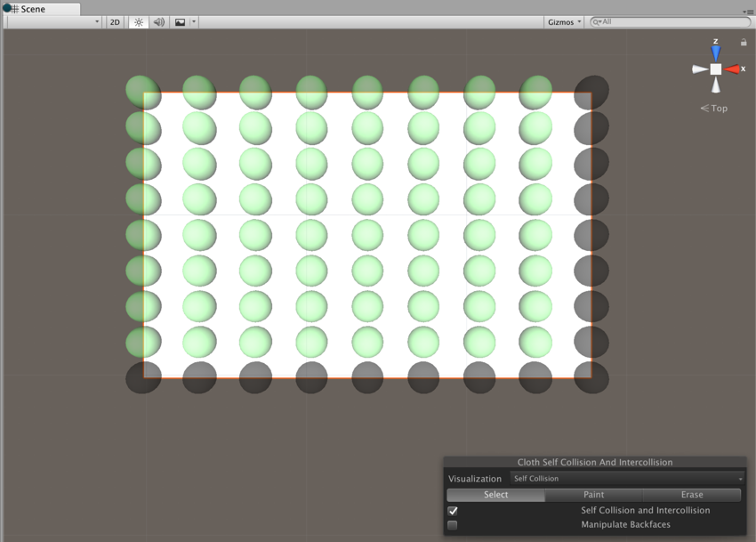Viewport: 756px width, 542px height.
Task: Open the shading mode dropdown
Action: (52, 22)
